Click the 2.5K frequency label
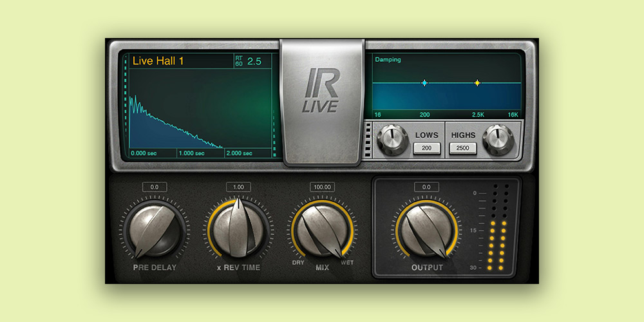 (478, 115)
